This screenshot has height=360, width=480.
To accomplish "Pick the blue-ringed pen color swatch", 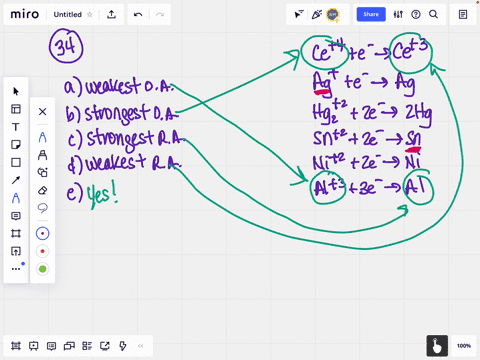I will pyautogui.click(x=42, y=233).
